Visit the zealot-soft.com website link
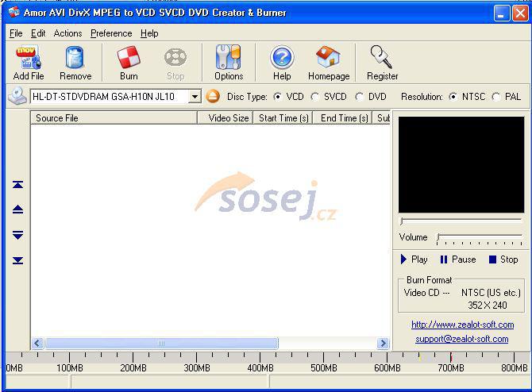The height and width of the screenshot is (392, 532). click(x=462, y=325)
